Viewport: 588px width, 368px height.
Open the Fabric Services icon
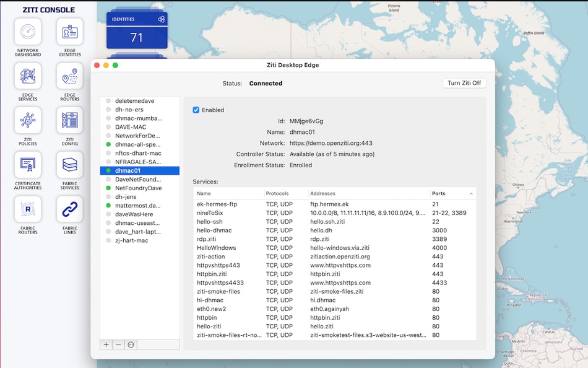pyautogui.click(x=70, y=165)
